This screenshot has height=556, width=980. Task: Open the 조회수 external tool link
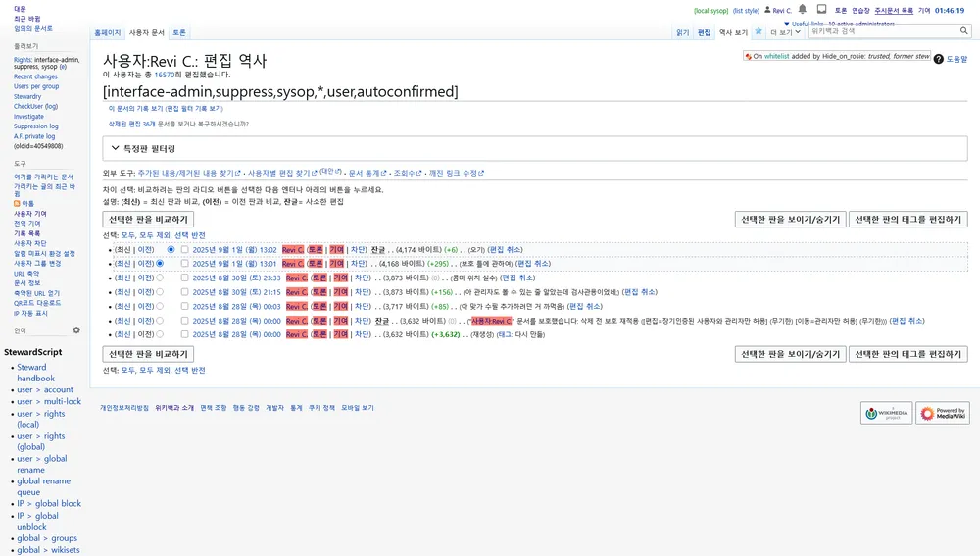tap(408, 173)
